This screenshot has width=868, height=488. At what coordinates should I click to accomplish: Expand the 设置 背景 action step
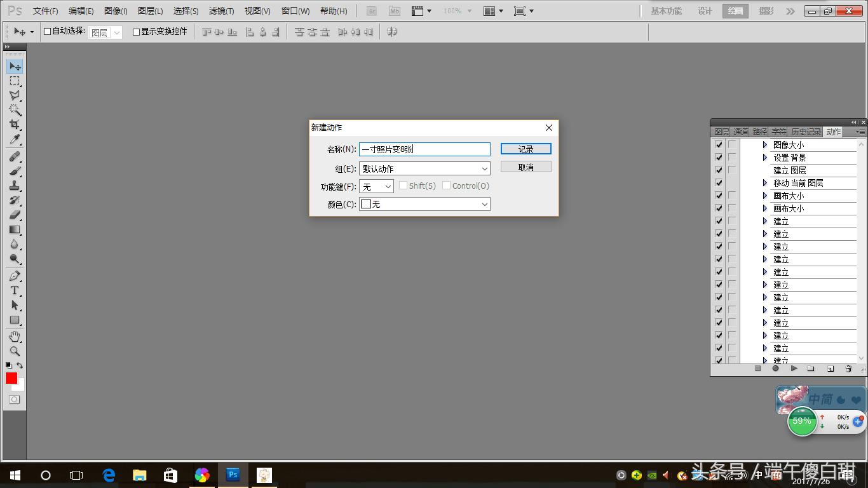pyautogui.click(x=765, y=158)
